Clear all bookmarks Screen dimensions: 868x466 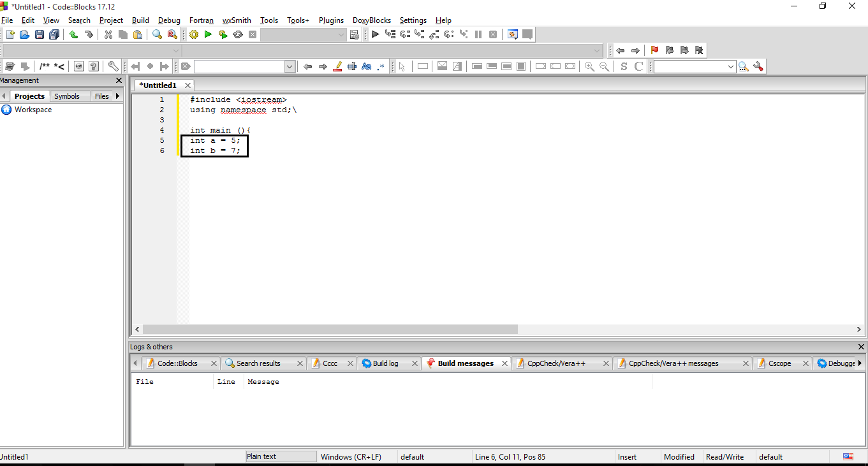click(699, 50)
